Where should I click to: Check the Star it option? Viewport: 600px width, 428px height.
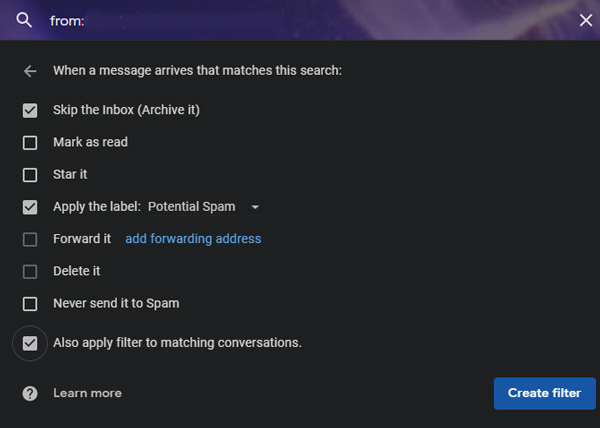(30, 175)
